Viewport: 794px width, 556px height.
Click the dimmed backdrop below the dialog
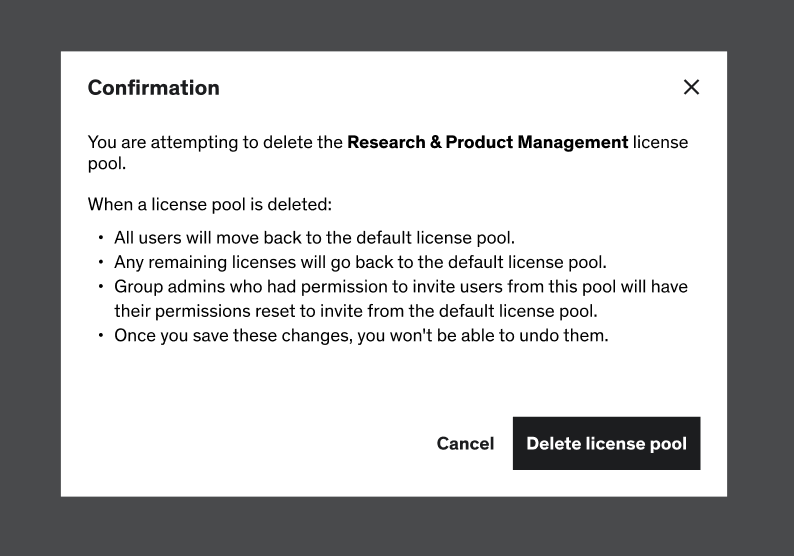[x=397, y=526]
